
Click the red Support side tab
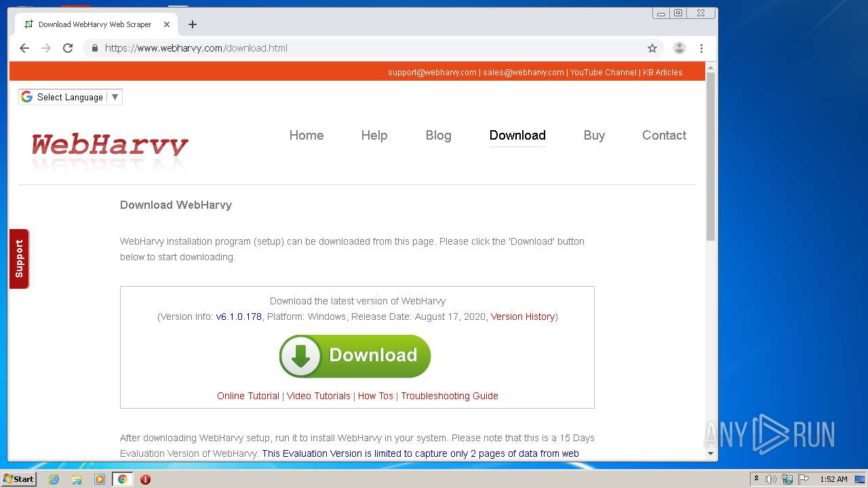click(19, 259)
